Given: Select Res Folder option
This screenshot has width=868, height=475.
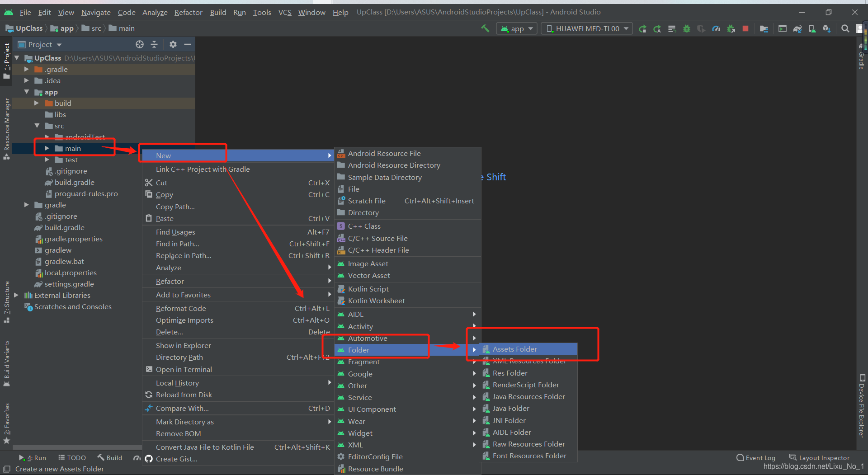Looking at the screenshot, I should pos(528,373).
